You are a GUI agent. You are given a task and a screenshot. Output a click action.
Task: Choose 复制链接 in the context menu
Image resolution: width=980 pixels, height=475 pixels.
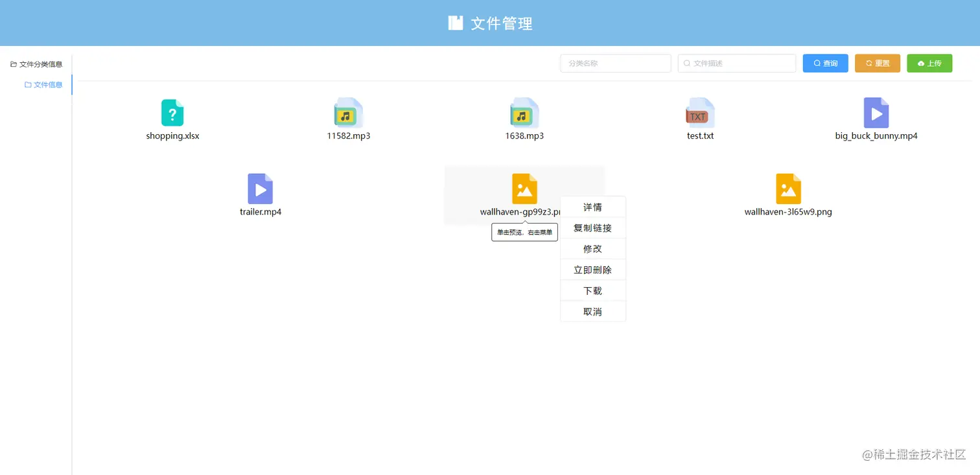(x=592, y=227)
